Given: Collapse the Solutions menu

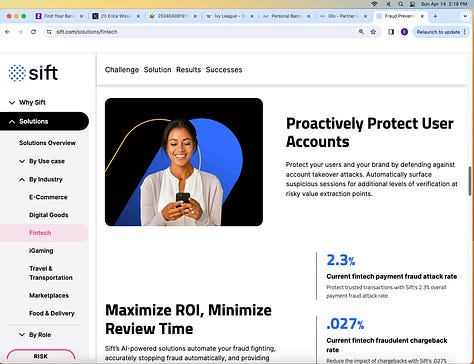Looking at the screenshot, I should tap(44, 121).
